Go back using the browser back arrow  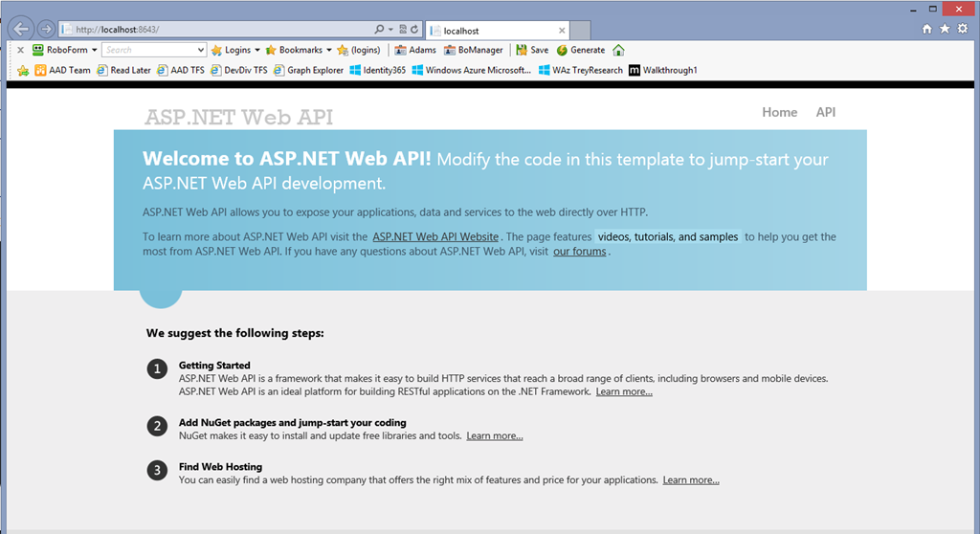click(21, 29)
